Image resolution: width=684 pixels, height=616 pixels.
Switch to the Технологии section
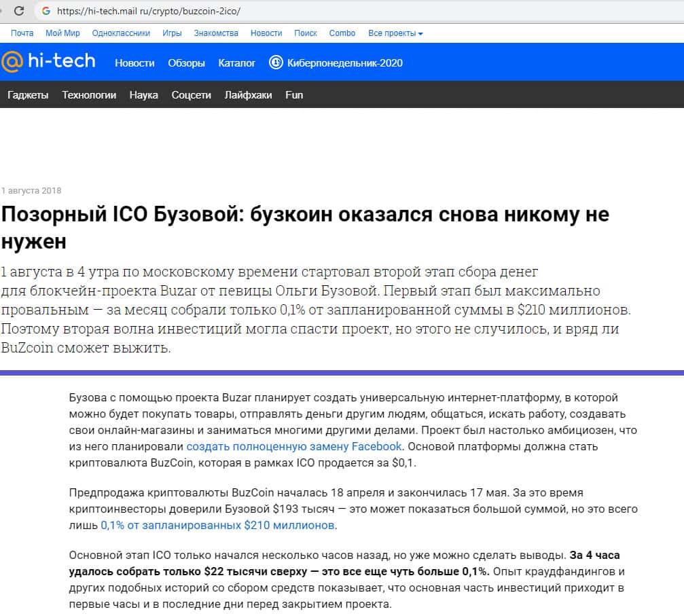coord(89,94)
